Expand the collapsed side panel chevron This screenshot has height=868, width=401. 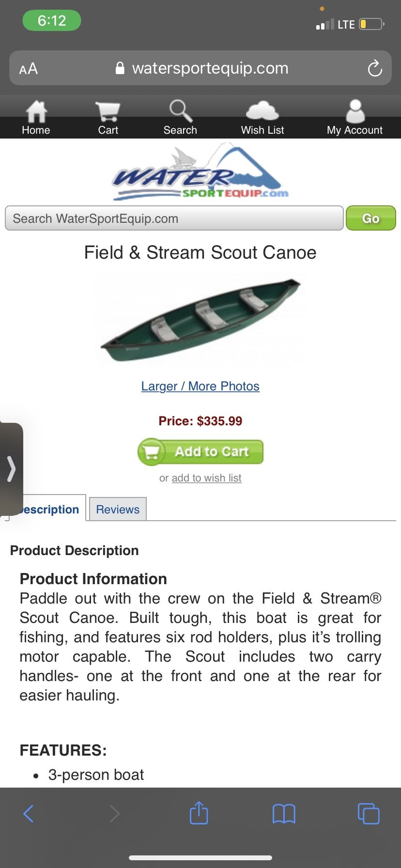pos(11,469)
